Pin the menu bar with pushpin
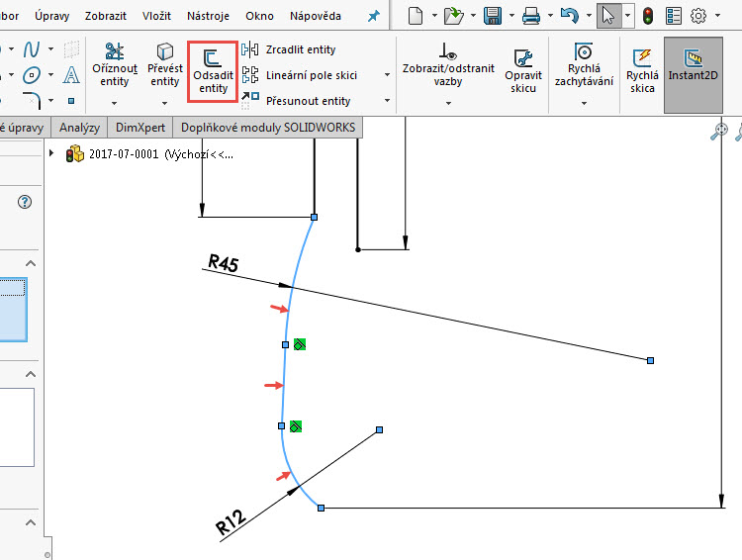Image resolution: width=742 pixels, height=560 pixels. [373, 17]
